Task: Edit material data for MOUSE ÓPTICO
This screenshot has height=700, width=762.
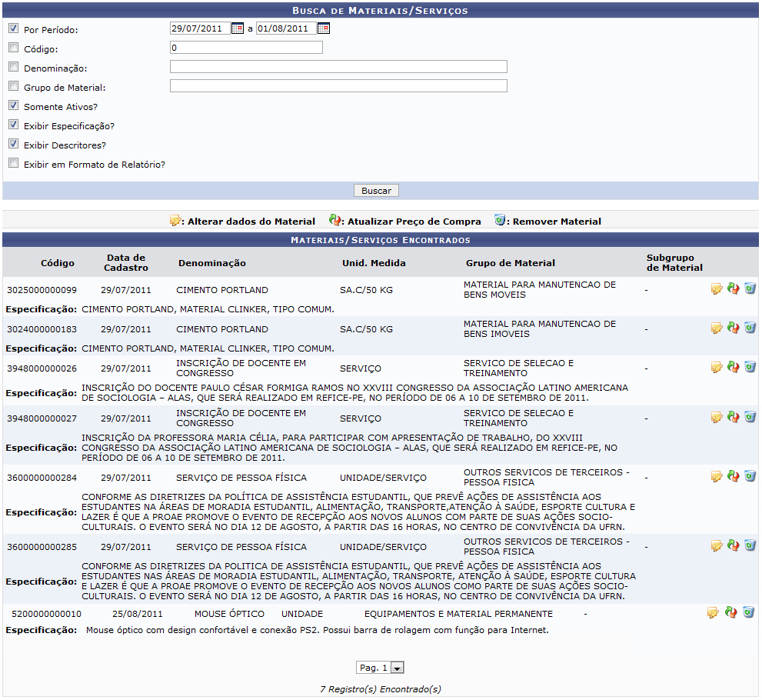Action: [713, 613]
